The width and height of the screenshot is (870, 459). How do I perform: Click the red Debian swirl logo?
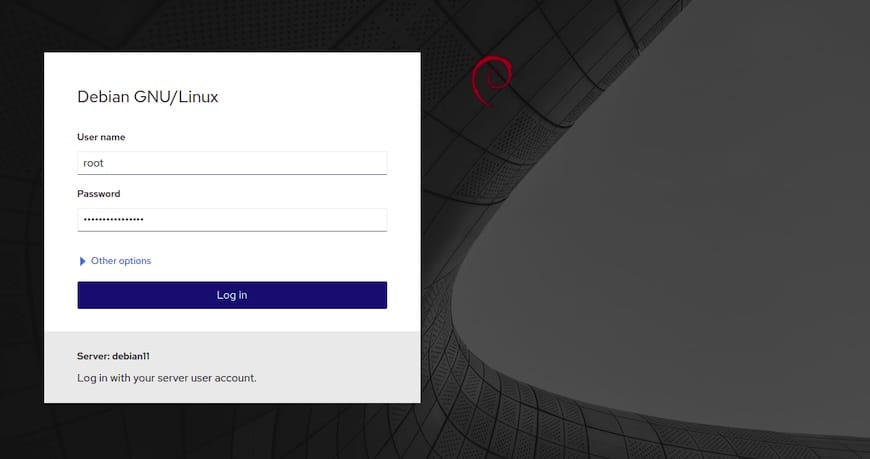[492, 80]
